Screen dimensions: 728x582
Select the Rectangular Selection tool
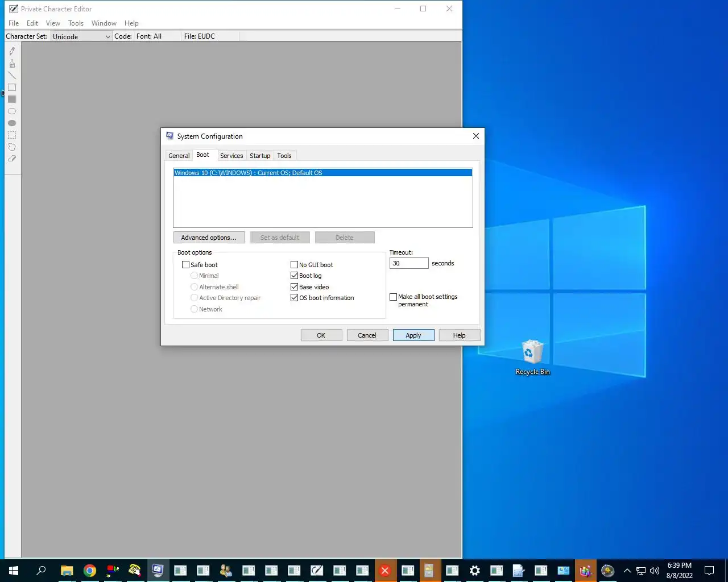pos(12,135)
